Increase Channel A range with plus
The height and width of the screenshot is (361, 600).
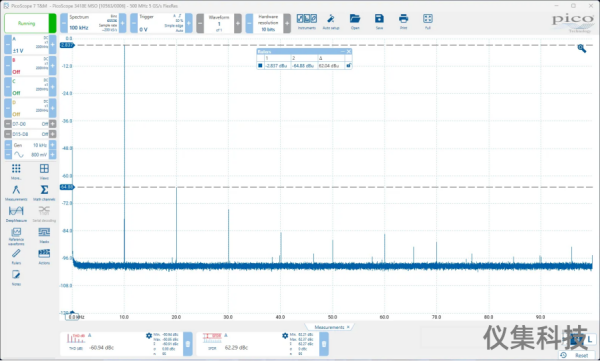[x=52, y=44]
